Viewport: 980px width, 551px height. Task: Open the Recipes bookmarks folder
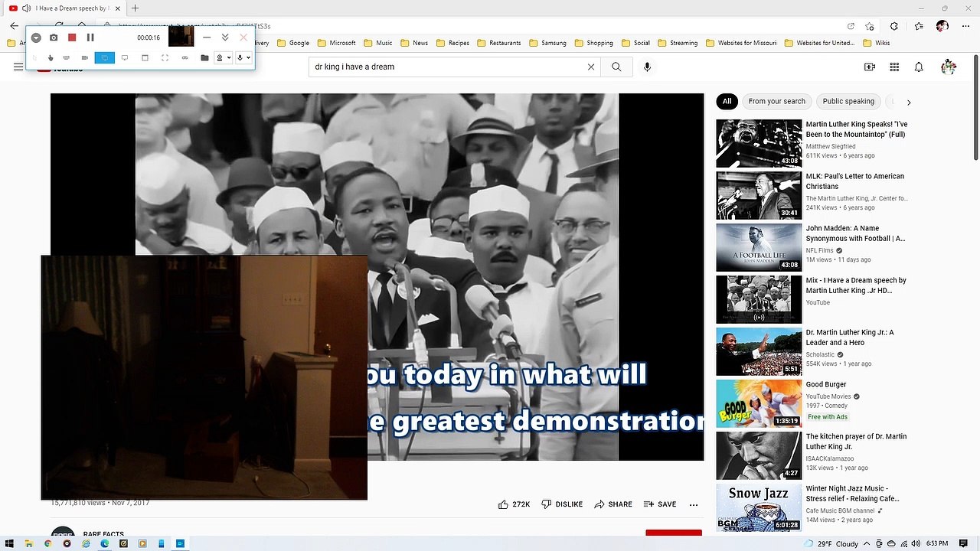pyautogui.click(x=452, y=43)
